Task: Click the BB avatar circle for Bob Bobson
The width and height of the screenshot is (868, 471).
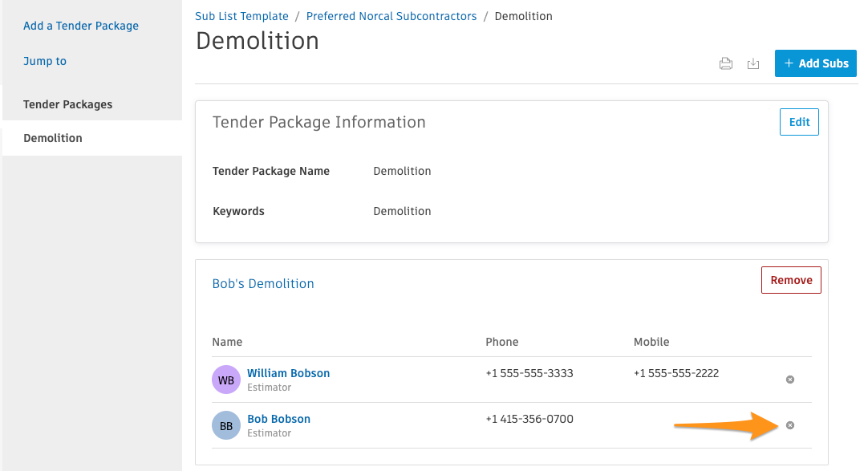Action: pyautogui.click(x=225, y=425)
